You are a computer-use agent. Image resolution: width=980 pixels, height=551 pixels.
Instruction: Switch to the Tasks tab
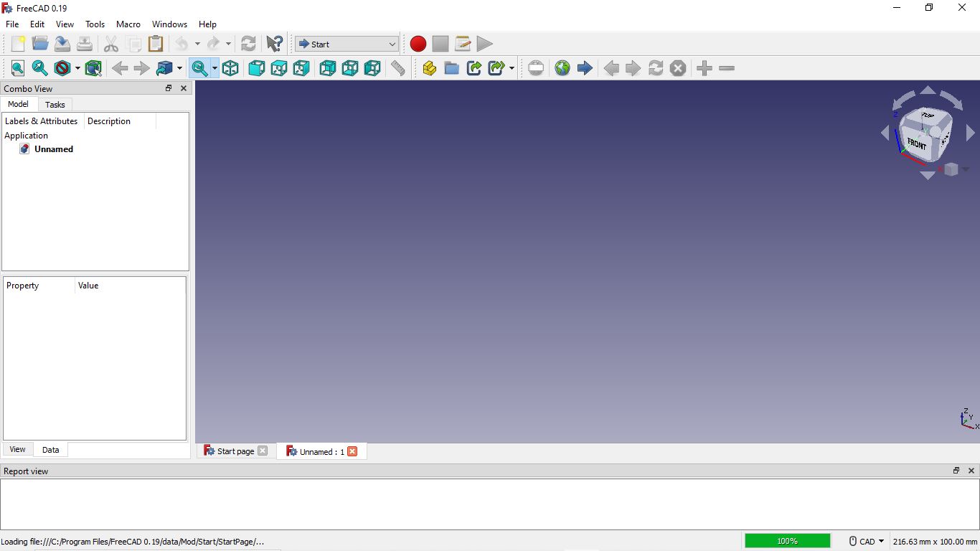pyautogui.click(x=55, y=105)
